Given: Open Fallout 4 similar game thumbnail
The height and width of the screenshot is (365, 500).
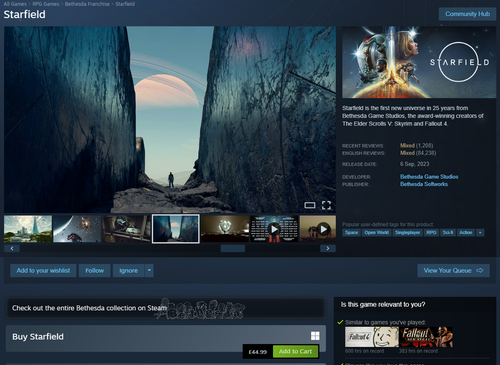Looking at the screenshot, I should click(x=372, y=337).
